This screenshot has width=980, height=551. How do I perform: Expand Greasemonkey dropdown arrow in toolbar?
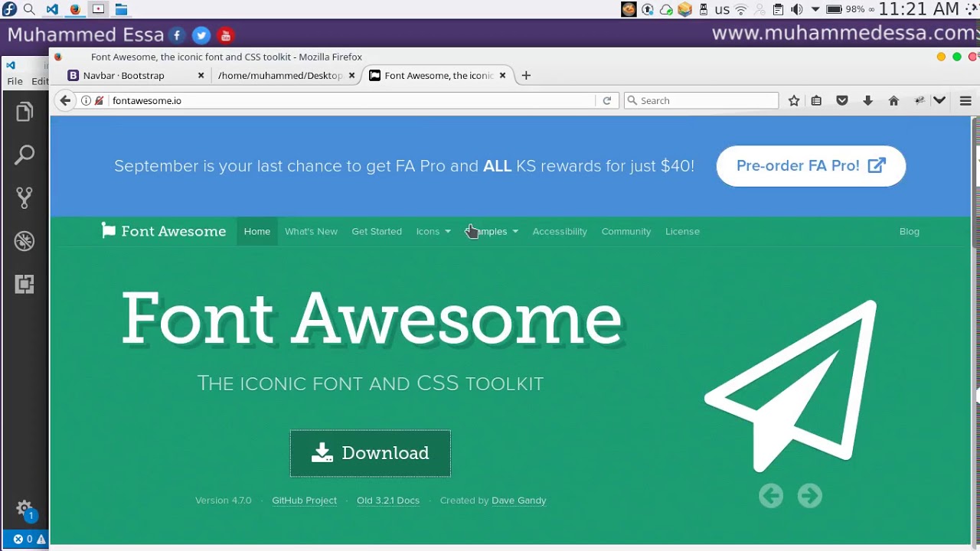(x=939, y=100)
